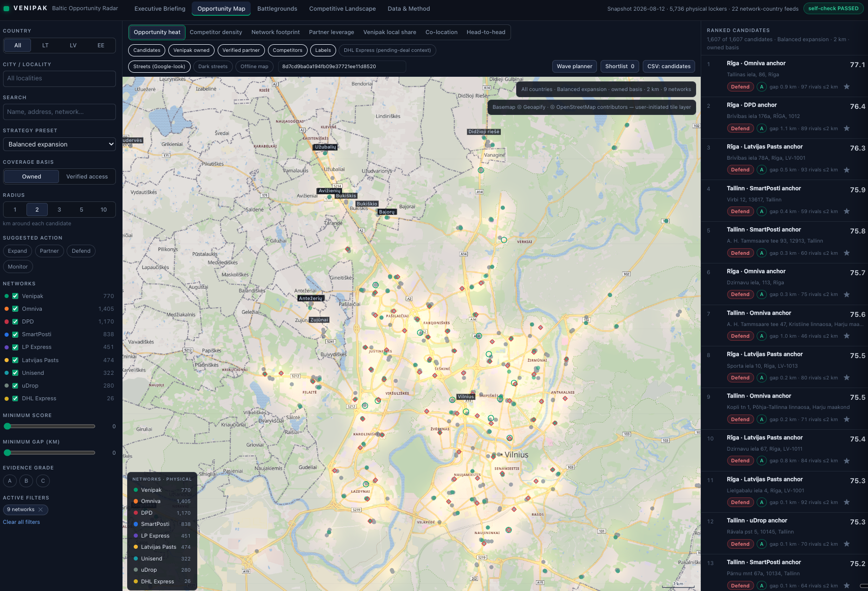The image size is (868, 591).
Task: Adjust the Minimum gap slider
Action: pyautogui.click(x=49, y=452)
